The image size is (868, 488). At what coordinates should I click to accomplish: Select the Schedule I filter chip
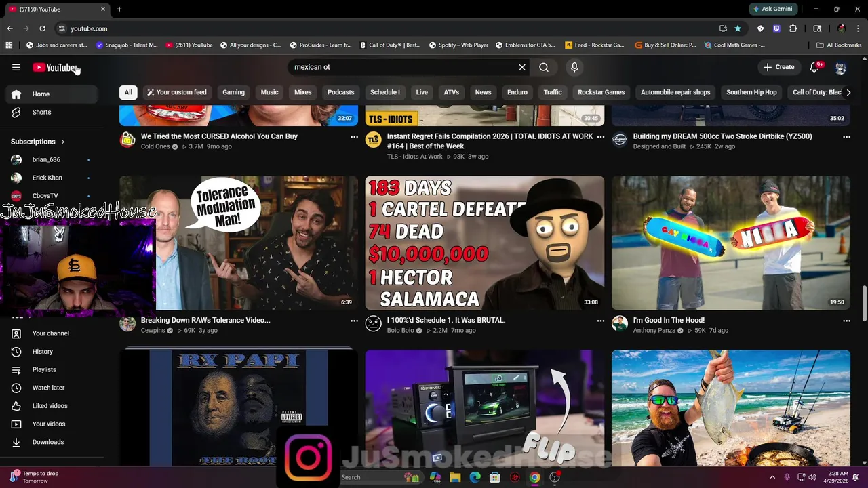click(x=384, y=92)
